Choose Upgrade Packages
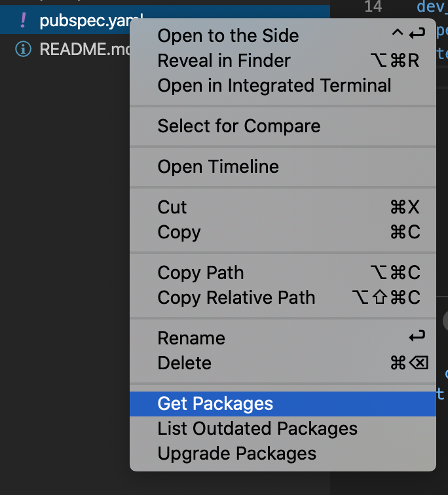 tap(237, 453)
